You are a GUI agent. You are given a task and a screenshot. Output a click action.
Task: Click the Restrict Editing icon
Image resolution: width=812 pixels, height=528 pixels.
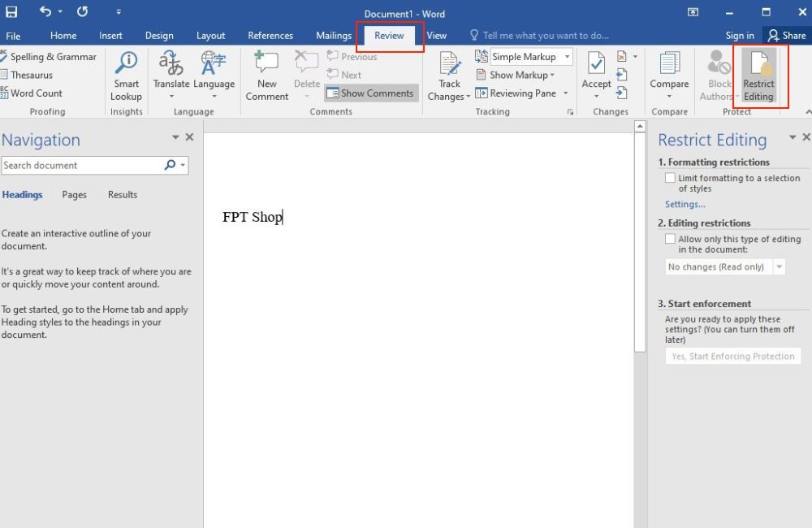(758, 63)
